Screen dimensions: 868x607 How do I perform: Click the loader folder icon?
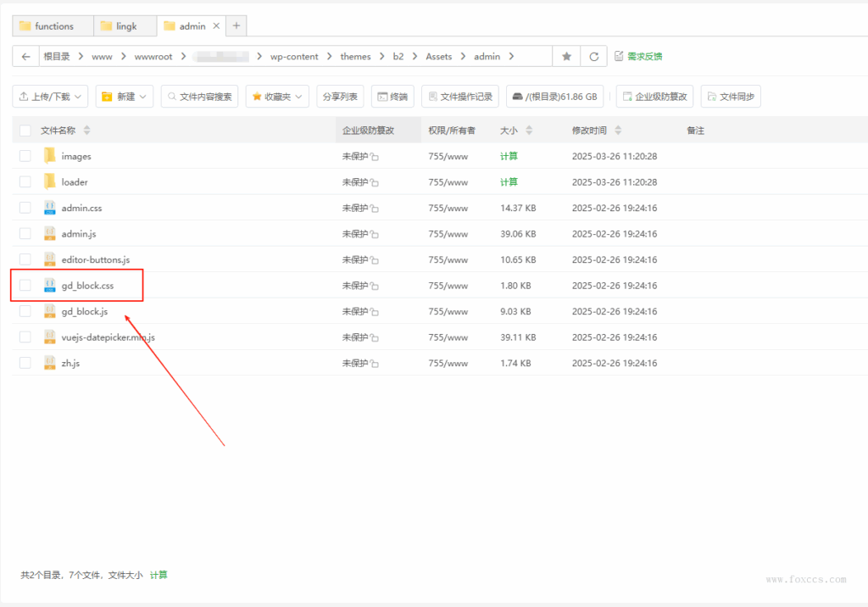pos(50,181)
